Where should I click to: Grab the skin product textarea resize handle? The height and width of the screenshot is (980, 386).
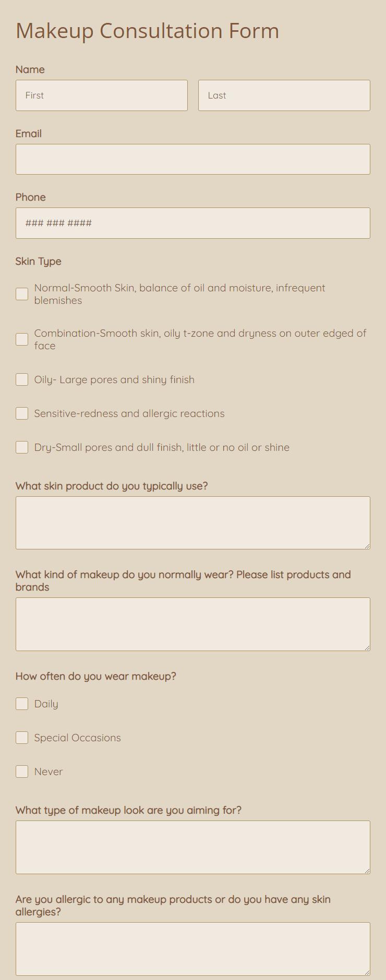[x=367, y=546]
